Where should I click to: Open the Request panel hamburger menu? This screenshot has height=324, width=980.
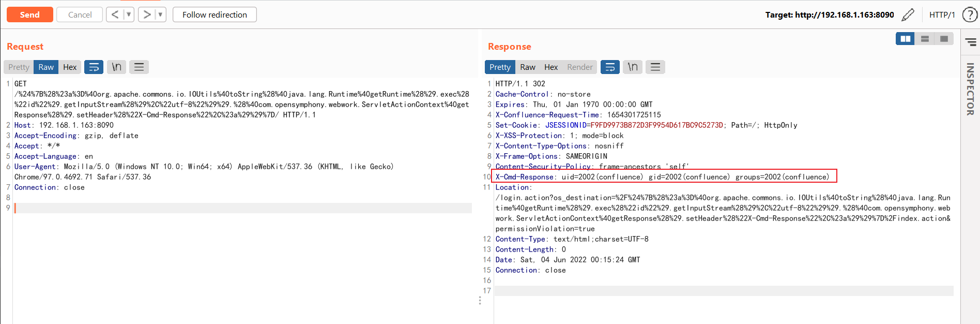pyautogui.click(x=139, y=67)
